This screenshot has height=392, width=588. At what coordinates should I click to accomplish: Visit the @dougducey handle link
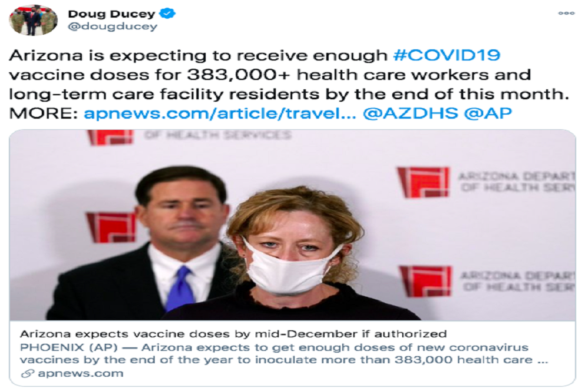pos(112,26)
